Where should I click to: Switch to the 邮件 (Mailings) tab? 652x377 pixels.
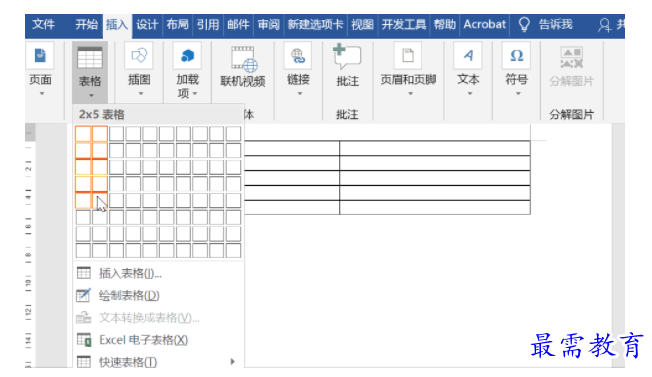tap(238, 25)
